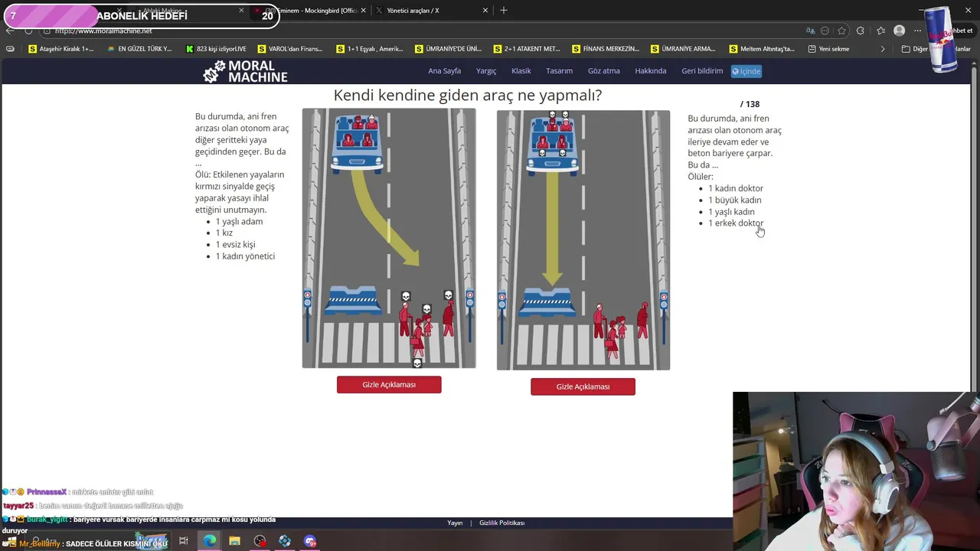Click list item '1 yaşlı adam'
The image size is (980, 551).
[239, 221]
